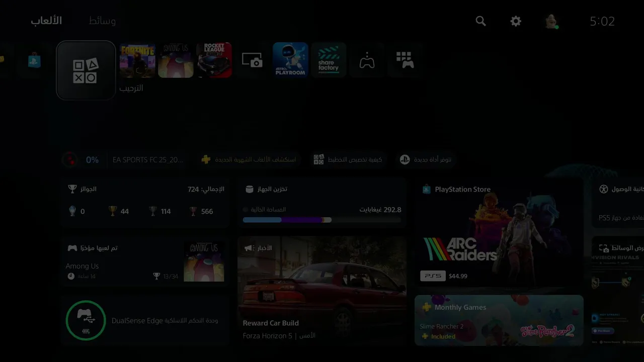Open the EA SPORTS FC 25 download pill
644x362 pixels.
pyautogui.click(x=125, y=160)
